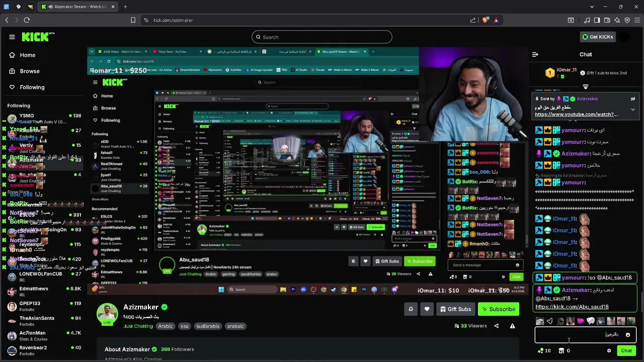Screen dimensions: 644x362
Task: Open a new browser tab
Action: [125, 7]
